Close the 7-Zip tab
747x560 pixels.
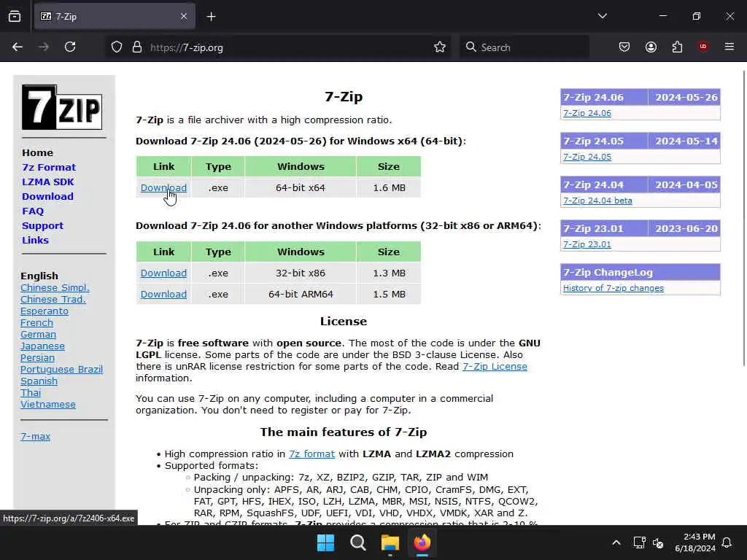[184, 17]
